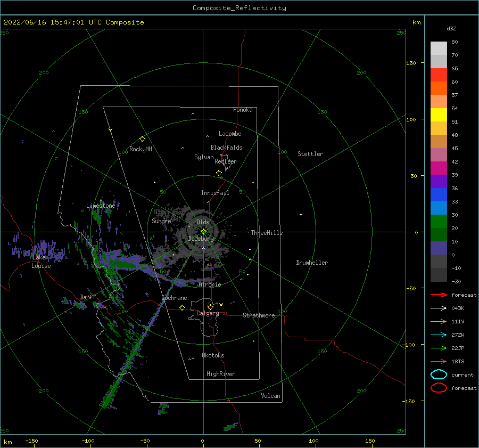Click the Airdrie label
The image size is (479, 448).
coord(210,284)
